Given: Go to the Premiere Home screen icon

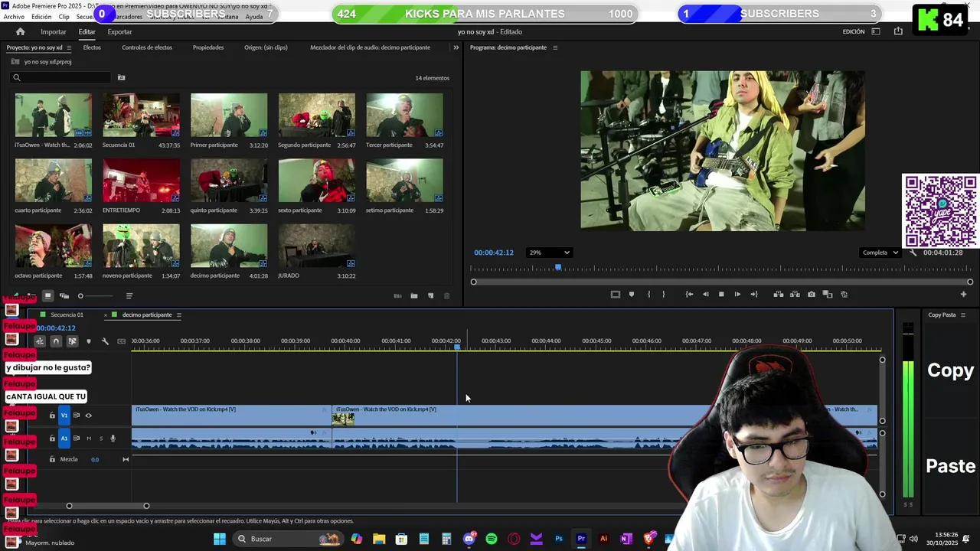Looking at the screenshot, I should [x=20, y=31].
